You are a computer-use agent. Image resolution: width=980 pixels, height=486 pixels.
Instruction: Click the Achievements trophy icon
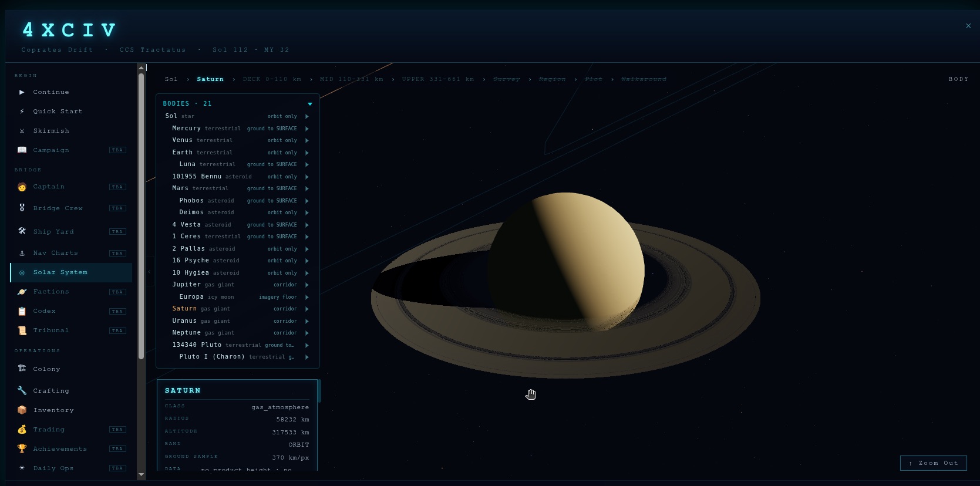coord(22,448)
